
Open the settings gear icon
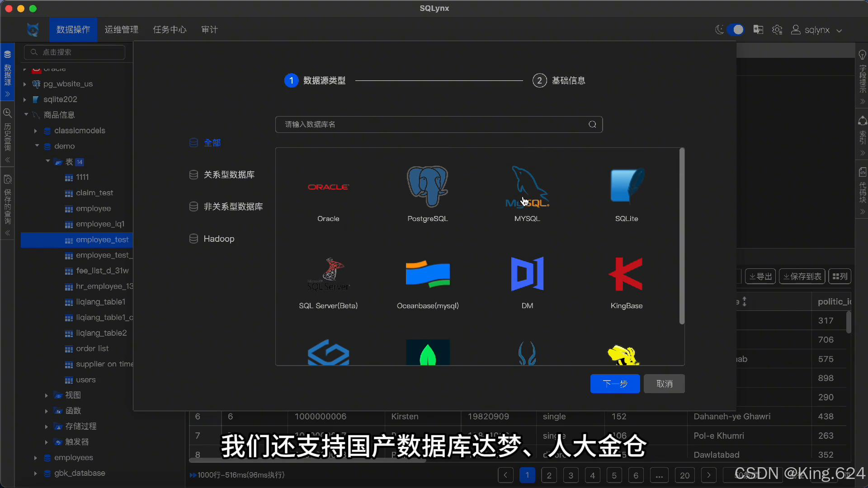777,30
